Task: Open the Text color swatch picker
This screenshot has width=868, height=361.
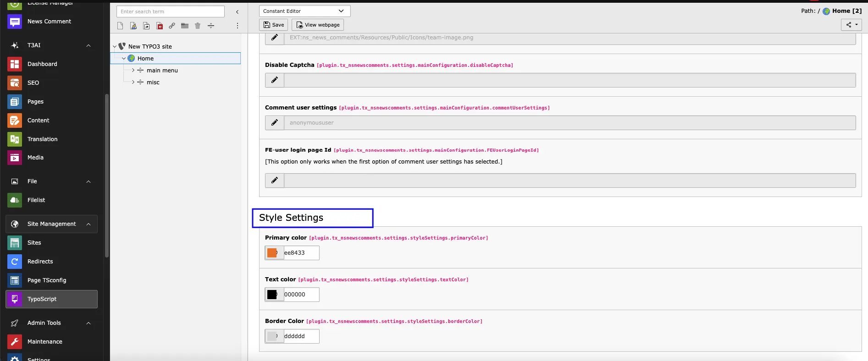Action: (x=272, y=295)
